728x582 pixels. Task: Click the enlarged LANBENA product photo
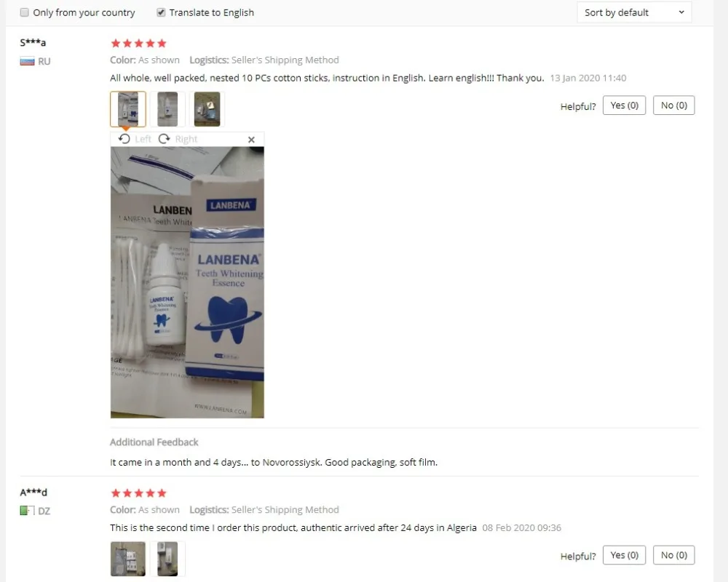tap(187, 282)
